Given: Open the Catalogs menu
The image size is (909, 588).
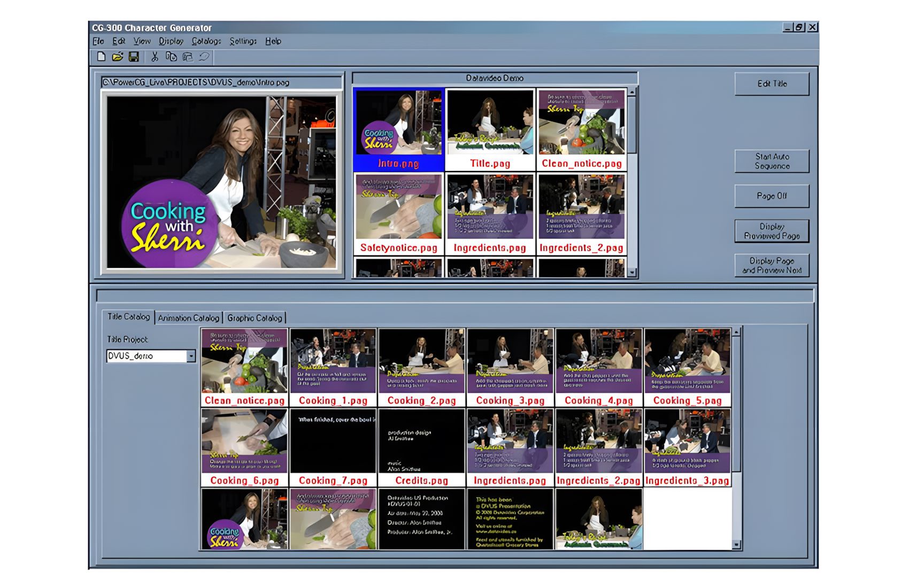Looking at the screenshot, I should pos(206,41).
